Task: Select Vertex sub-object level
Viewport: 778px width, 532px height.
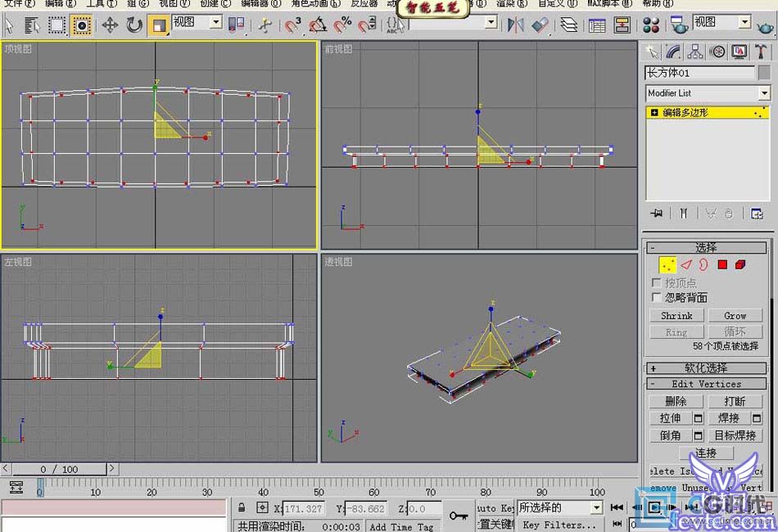Action: (x=667, y=264)
